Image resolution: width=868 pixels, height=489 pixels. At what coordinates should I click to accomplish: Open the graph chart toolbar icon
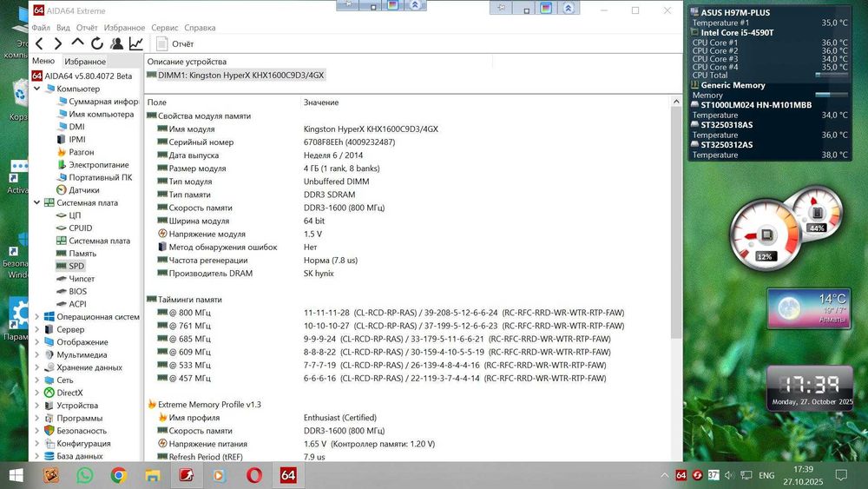pos(135,43)
